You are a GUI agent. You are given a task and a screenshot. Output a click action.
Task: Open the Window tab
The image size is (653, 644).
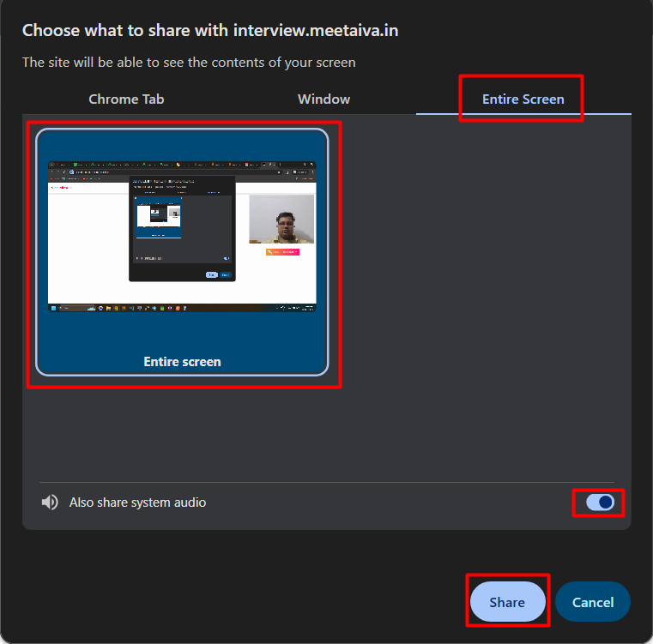coord(323,99)
